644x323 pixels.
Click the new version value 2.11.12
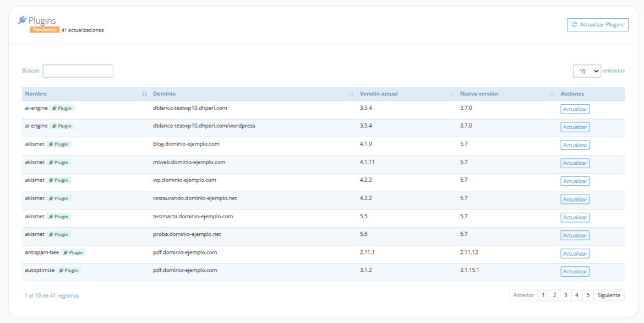[469, 252]
